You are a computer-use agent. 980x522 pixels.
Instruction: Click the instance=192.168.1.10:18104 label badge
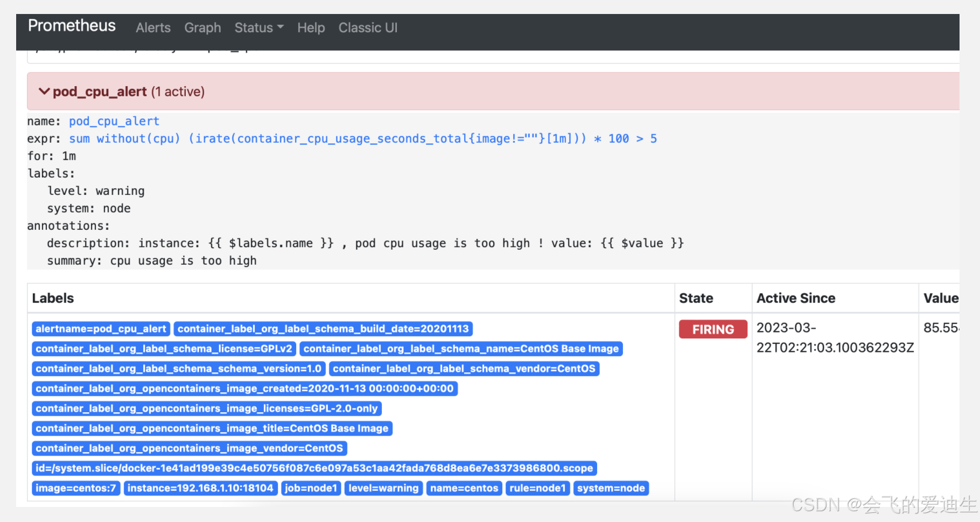point(200,488)
